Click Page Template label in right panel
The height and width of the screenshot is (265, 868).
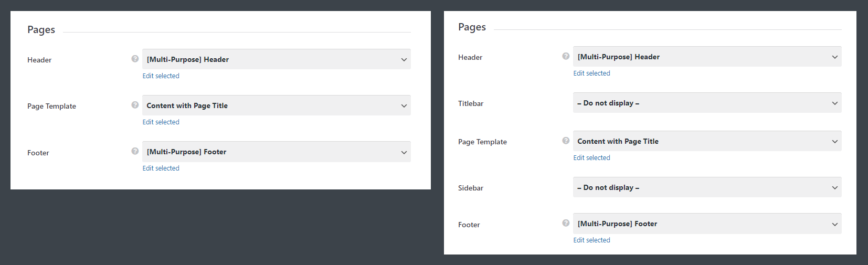tap(483, 142)
